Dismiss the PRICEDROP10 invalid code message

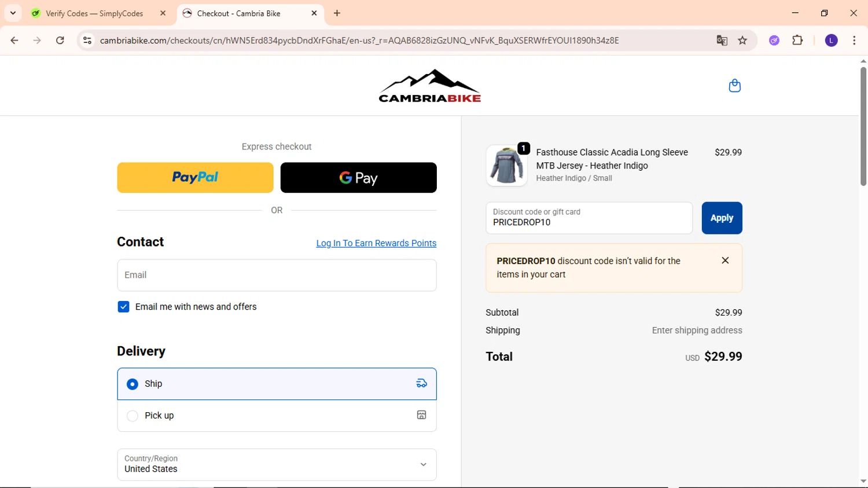point(725,260)
